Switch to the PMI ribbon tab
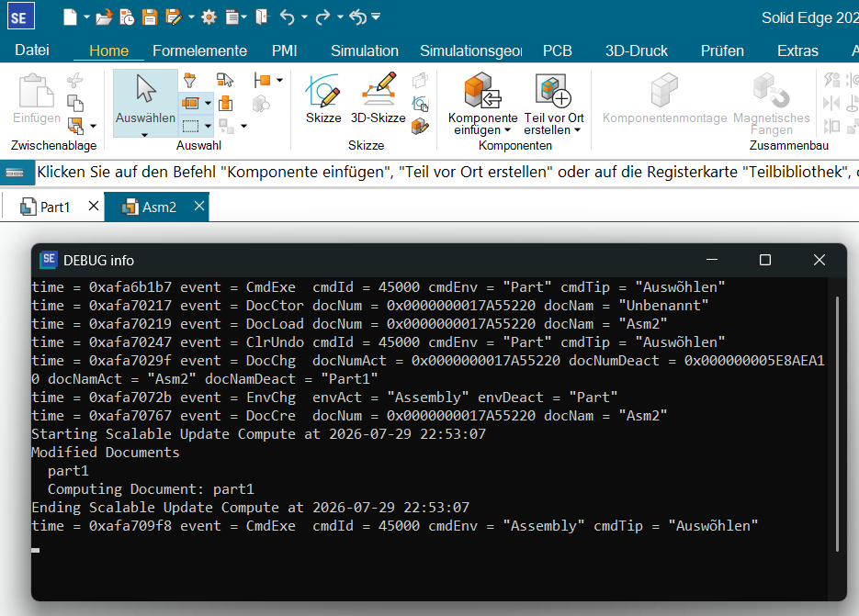Image resolution: width=859 pixels, height=616 pixels. [284, 50]
